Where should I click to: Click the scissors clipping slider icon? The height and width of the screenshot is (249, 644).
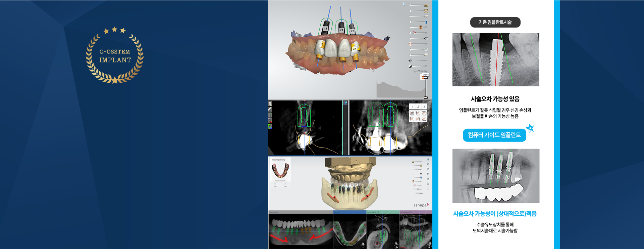tap(414, 33)
